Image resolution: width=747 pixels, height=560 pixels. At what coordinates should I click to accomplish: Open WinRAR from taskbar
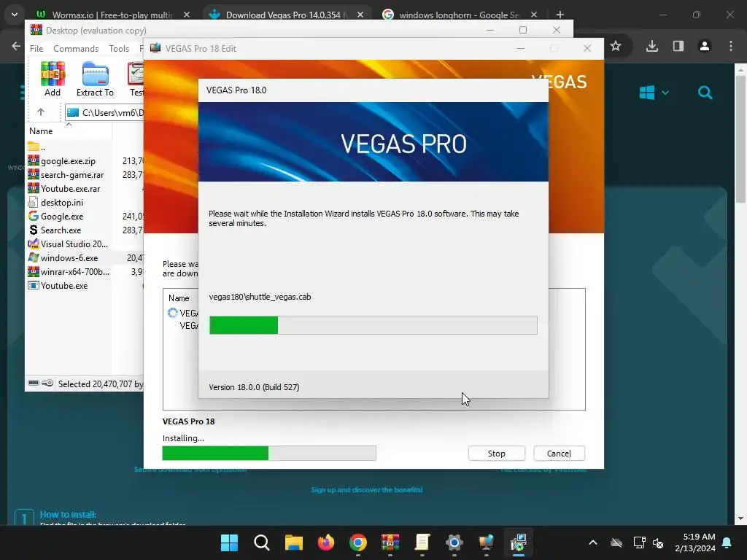[390, 542]
